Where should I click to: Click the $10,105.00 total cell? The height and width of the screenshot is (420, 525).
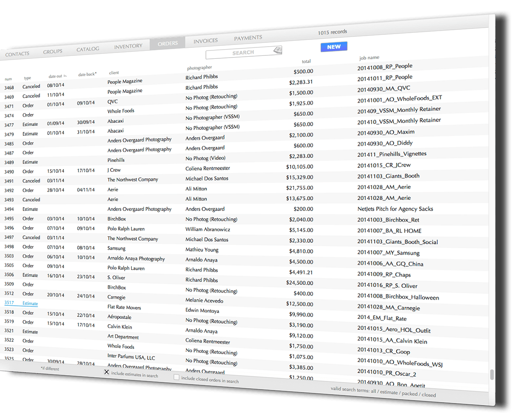click(x=299, y=166)
